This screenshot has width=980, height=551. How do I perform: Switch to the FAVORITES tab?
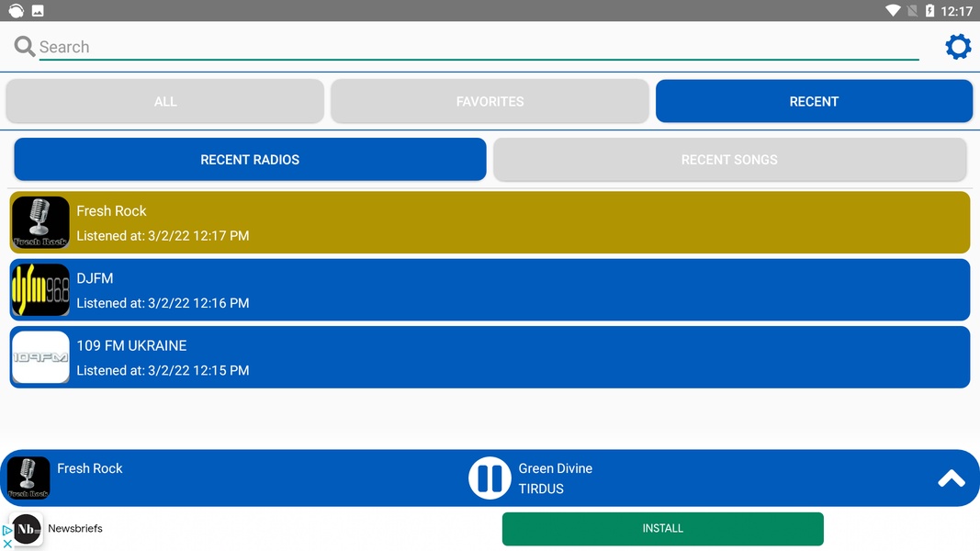[x=490, y=101]
